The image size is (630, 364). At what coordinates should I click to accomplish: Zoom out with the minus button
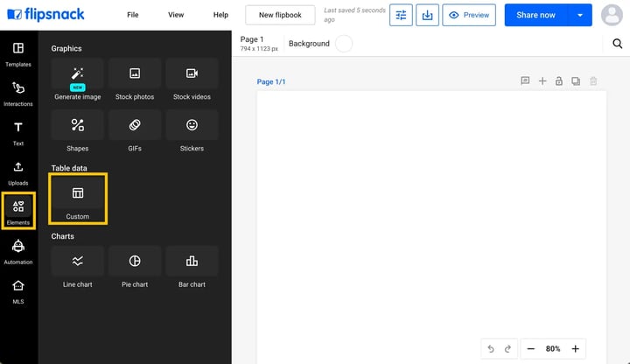(531, 349)
